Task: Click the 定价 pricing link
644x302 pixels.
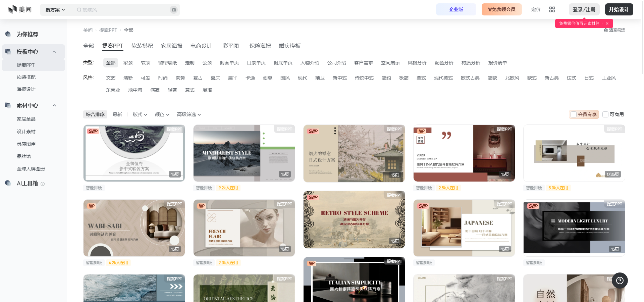Action: pos(536,9)
